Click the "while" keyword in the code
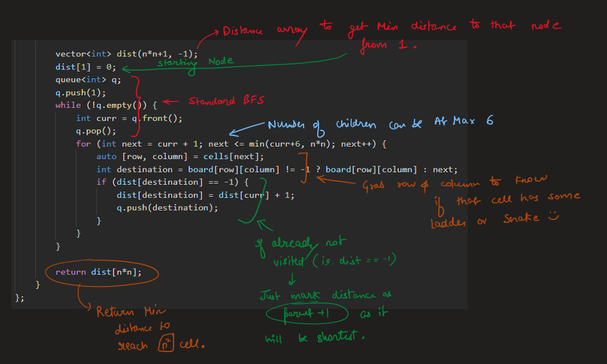The height and width of the screenshot is (364, 607). click(68, 105)
